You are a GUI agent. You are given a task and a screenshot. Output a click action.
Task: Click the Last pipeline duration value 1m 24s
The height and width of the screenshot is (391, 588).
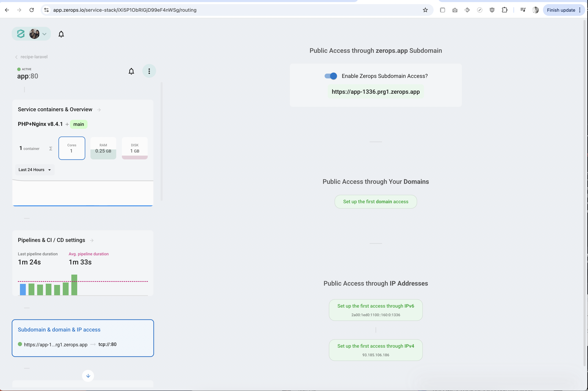pyautogui.click(x=29, y=262)
